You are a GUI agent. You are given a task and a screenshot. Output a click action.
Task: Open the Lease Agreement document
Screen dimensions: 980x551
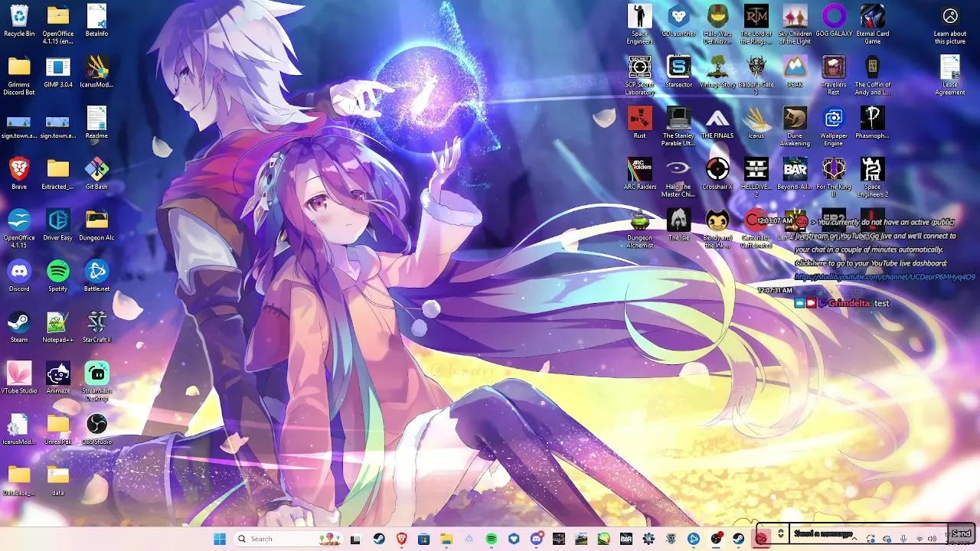[950, 76]
